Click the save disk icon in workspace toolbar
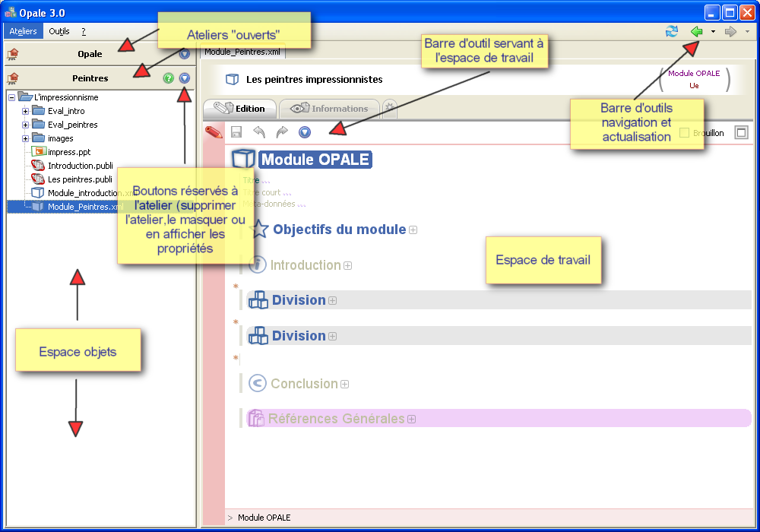The width and height of the screenshot is (760, 532). tap(236, 132)
